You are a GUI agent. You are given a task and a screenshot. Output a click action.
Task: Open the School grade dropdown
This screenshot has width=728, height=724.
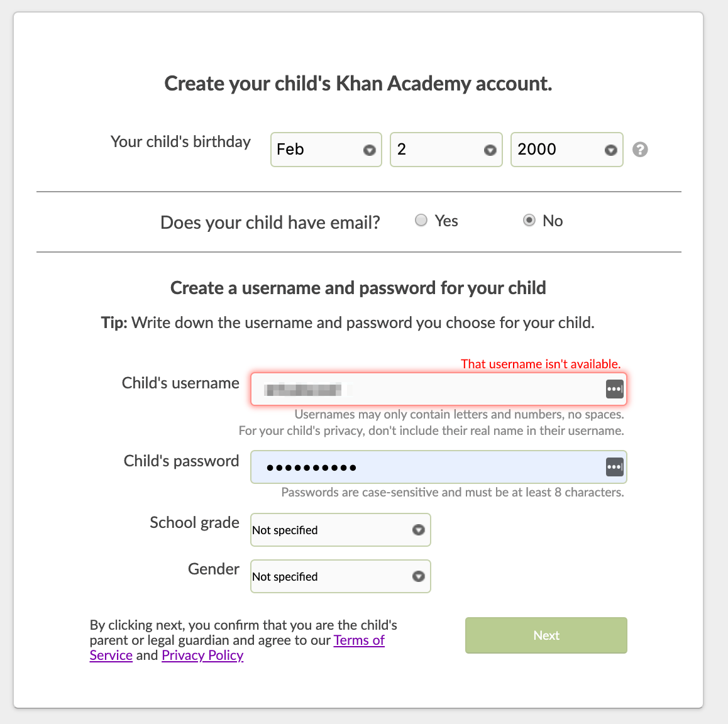pos(340,530)
